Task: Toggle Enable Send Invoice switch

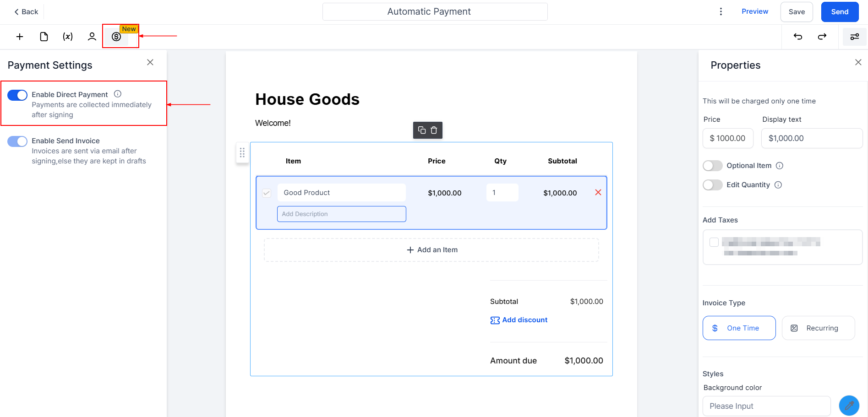Action: coord(17,141)
